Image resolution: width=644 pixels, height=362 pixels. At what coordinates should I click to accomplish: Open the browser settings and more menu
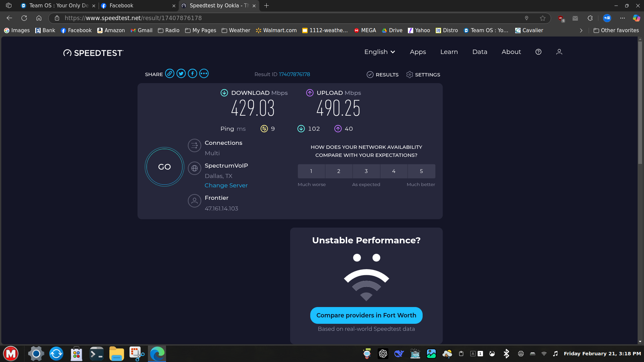[x=623, y=18]
